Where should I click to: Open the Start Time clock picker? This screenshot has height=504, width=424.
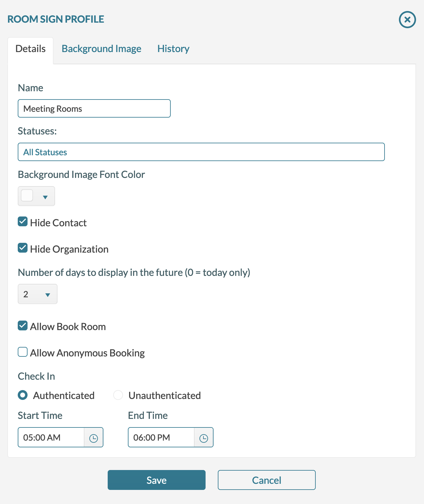[x=93, y=438]
